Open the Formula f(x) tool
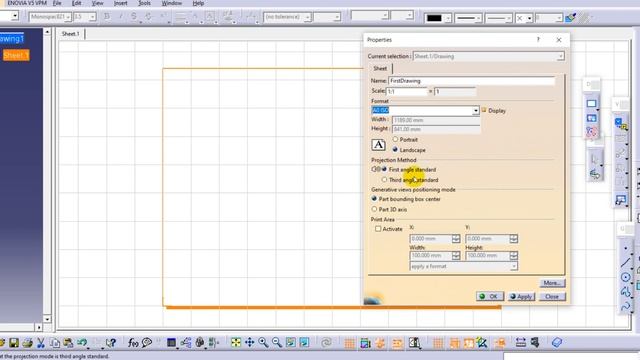Viewport: 640px width, 360px height. point(133,342)
